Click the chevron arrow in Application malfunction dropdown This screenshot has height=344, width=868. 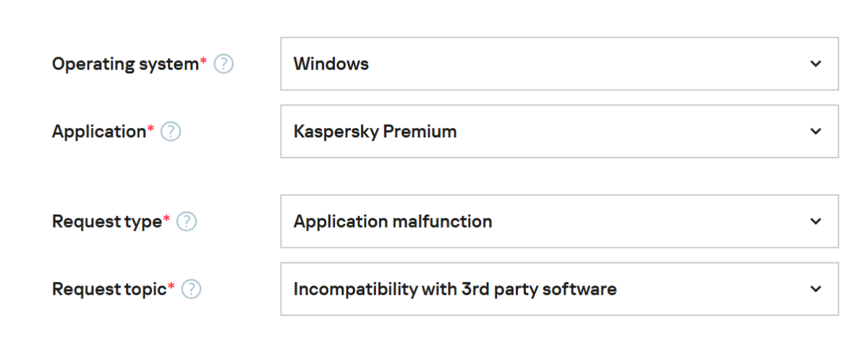816,221
